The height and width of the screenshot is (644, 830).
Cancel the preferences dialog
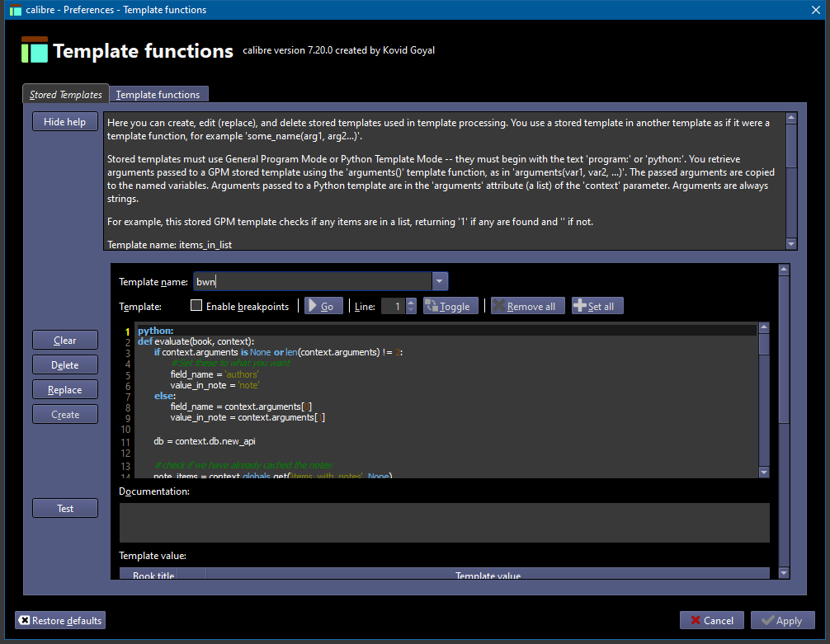pyautogui.click(x=712, y=620)
